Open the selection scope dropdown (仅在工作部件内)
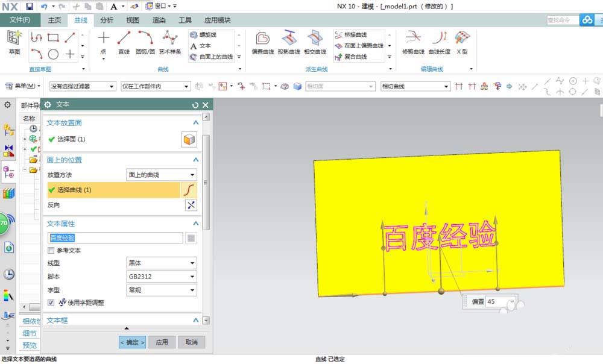Viewport: 603px width, 364px height. [156, 87]
